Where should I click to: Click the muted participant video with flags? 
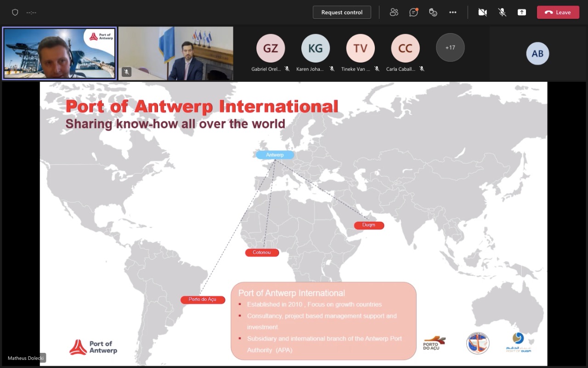(x=176, y=53)
